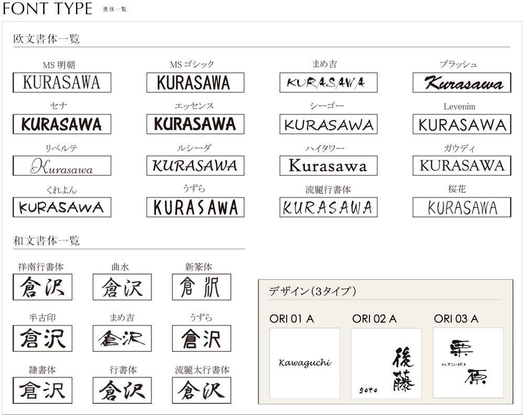Choose the リベルテ cursive Kurasawa sample
Image resolution: width=524 pixels, height=420 pixels.
click(62, 165)
